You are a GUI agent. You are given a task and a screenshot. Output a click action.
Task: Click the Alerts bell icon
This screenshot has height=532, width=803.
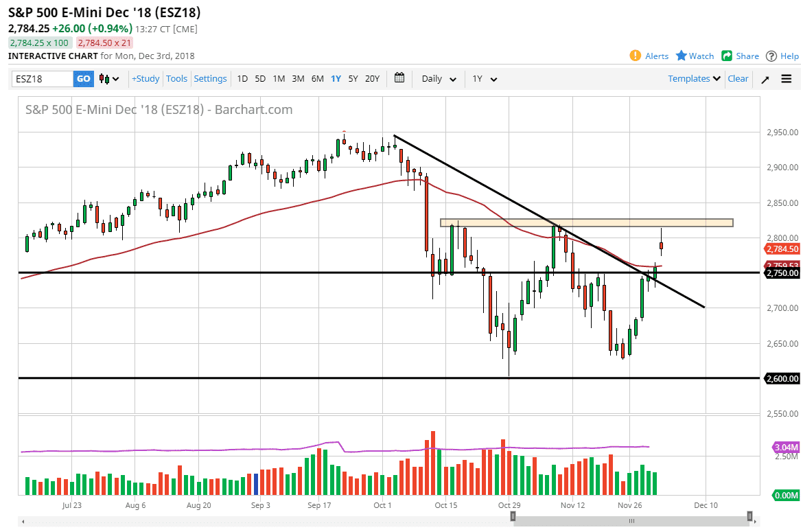tap(636, 56)
